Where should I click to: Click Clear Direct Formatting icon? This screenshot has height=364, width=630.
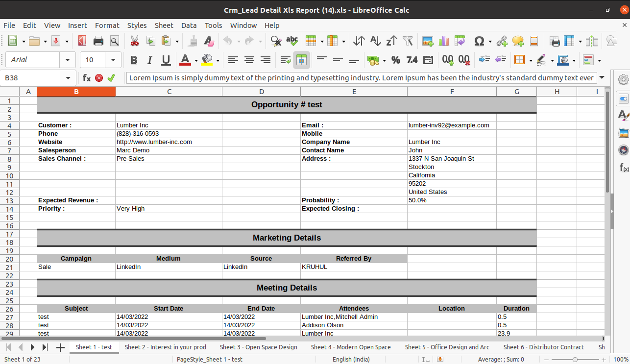(x=209, y=41)
